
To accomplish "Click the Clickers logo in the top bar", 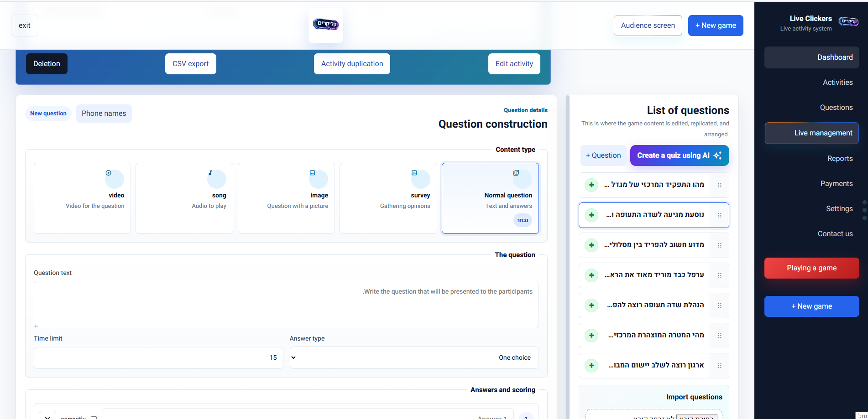I will coord(326,25).
